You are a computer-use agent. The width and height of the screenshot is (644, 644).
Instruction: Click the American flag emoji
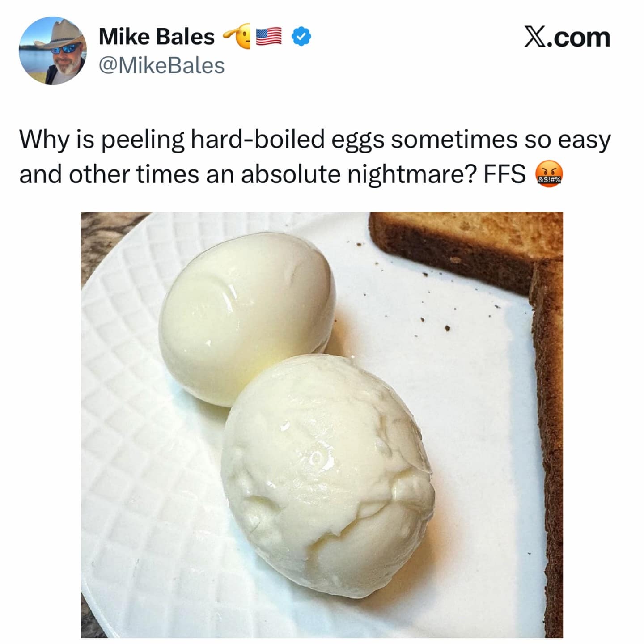269,37
